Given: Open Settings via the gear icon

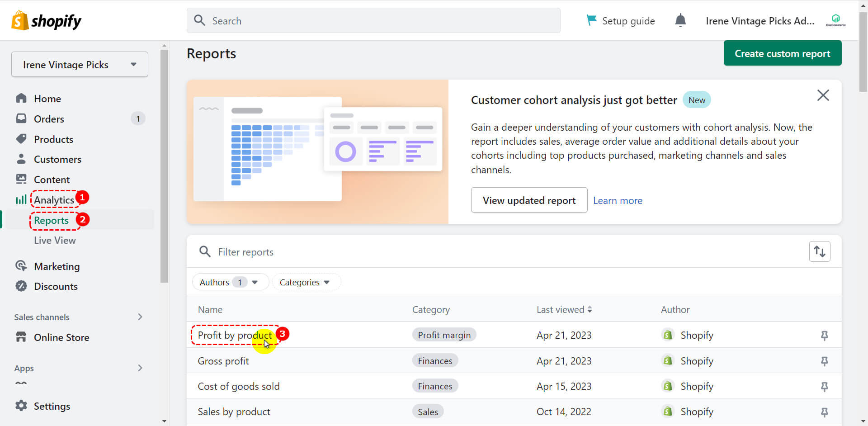Looking at the screenshot, I should click(21, 406).
